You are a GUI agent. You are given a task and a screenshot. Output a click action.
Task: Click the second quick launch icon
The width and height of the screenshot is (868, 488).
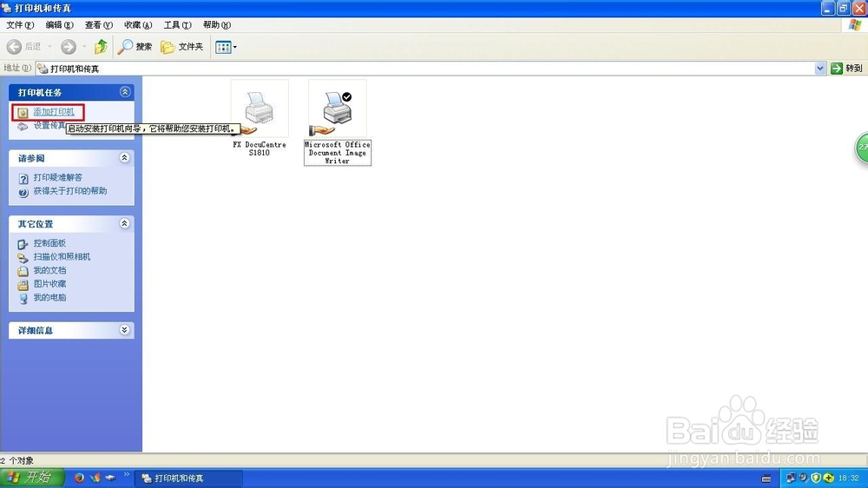[95, 478]
